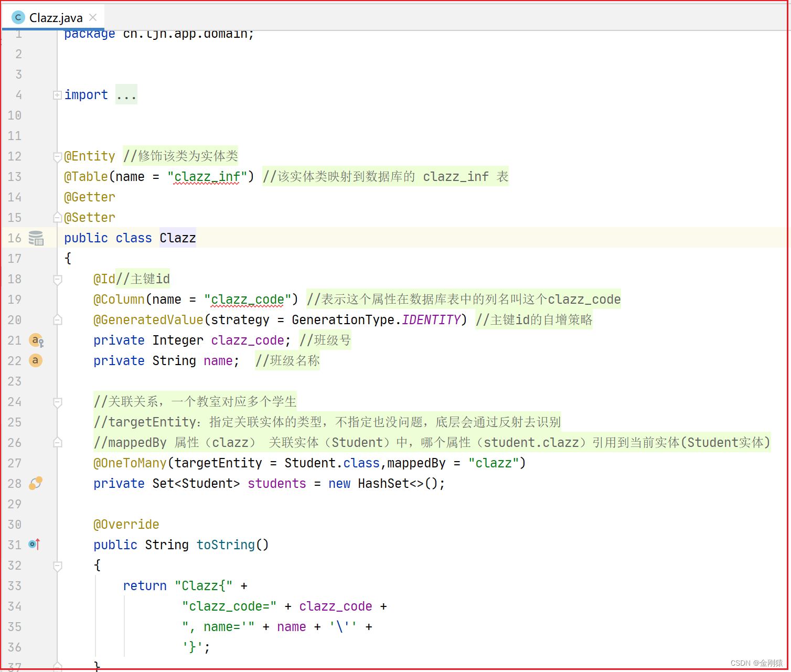The height and width of the screenshot is (672, 791).
Task: Toggle fold end marker at @GeneratedValue line
Action: coord(58,319)
